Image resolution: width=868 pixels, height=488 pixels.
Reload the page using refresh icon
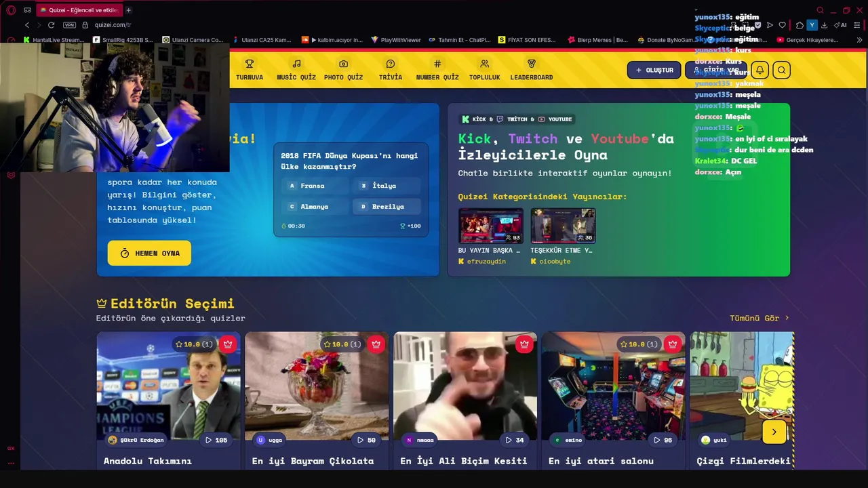click(51, 25)
